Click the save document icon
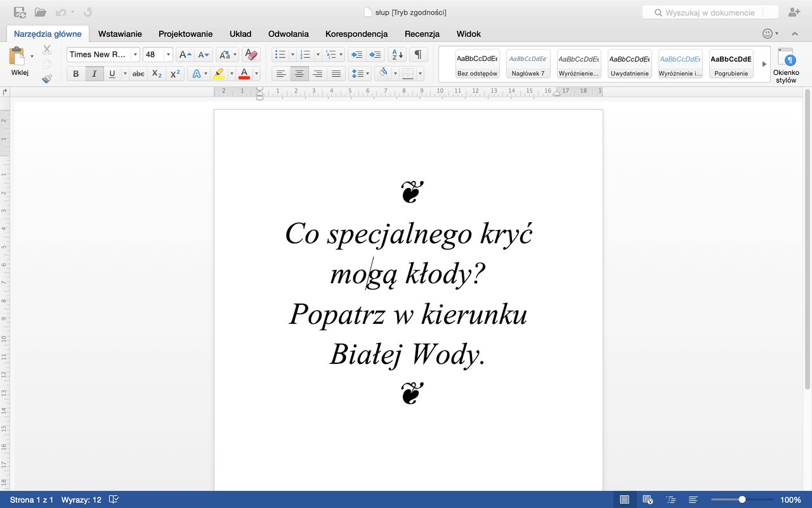Image resolution: width=812 pixels, height=508 pixels. (20, 12)
